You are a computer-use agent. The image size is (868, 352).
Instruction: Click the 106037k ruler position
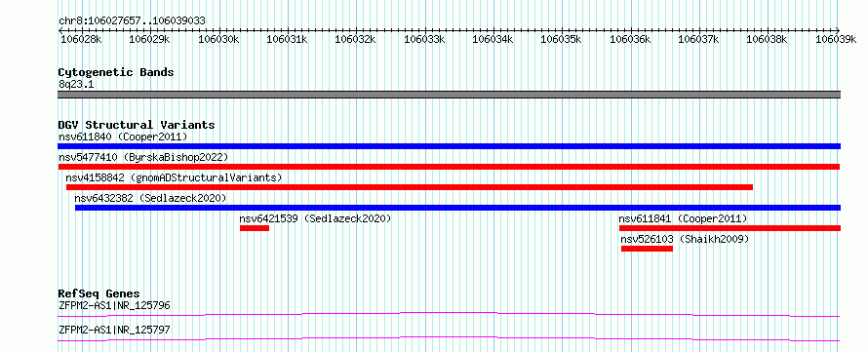click(698, 39)
